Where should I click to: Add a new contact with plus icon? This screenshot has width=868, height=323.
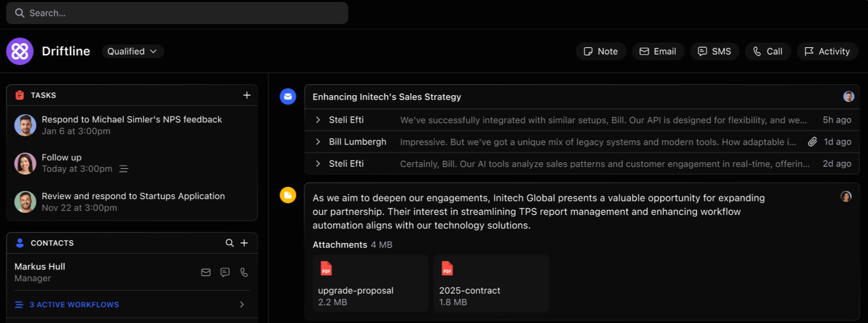pos(244,243)
